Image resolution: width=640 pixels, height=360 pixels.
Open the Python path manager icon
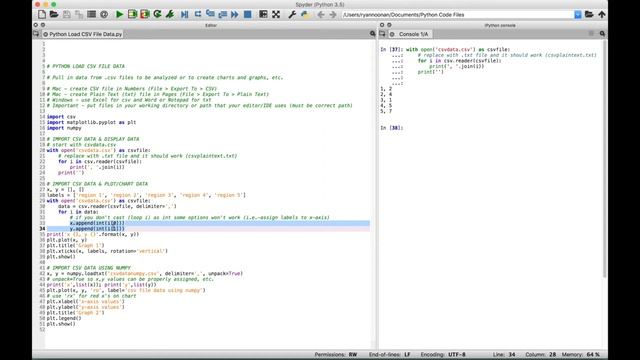tap(304, 14)
